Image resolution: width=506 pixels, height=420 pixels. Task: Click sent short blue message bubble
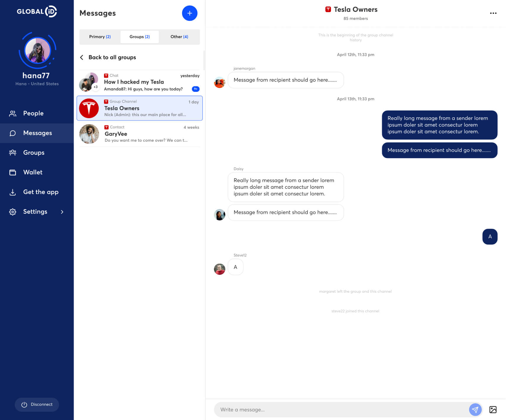[x=439, y=150]
